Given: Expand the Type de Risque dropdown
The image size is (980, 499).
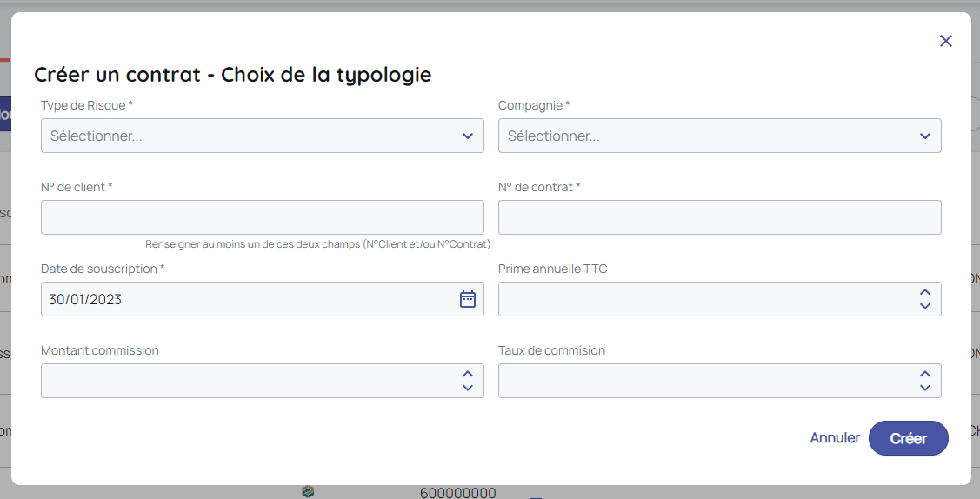Looking at the screenshot, I should pos(252,136).
